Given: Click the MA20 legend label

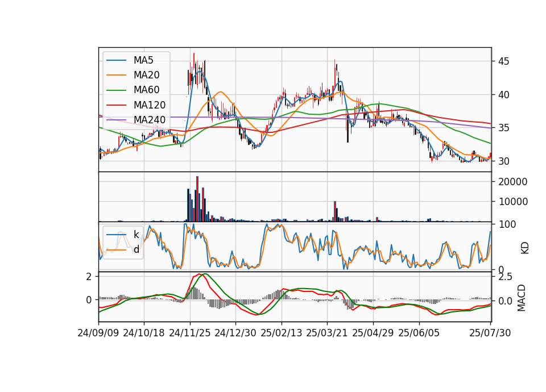Looking at the screenshot, I should [146, 75].
